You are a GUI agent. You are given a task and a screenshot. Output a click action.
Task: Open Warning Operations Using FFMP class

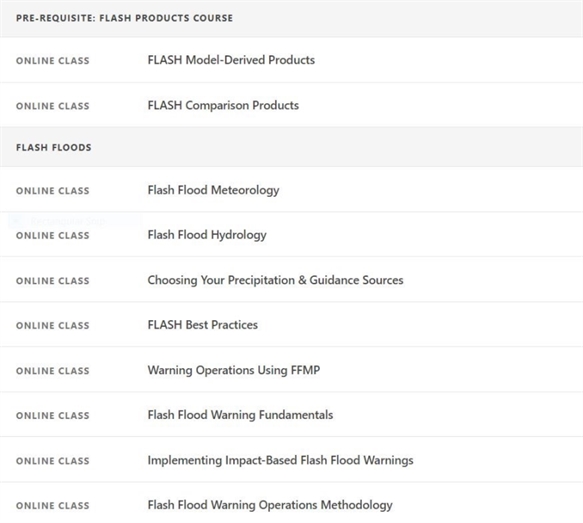(x=234, y=370)
